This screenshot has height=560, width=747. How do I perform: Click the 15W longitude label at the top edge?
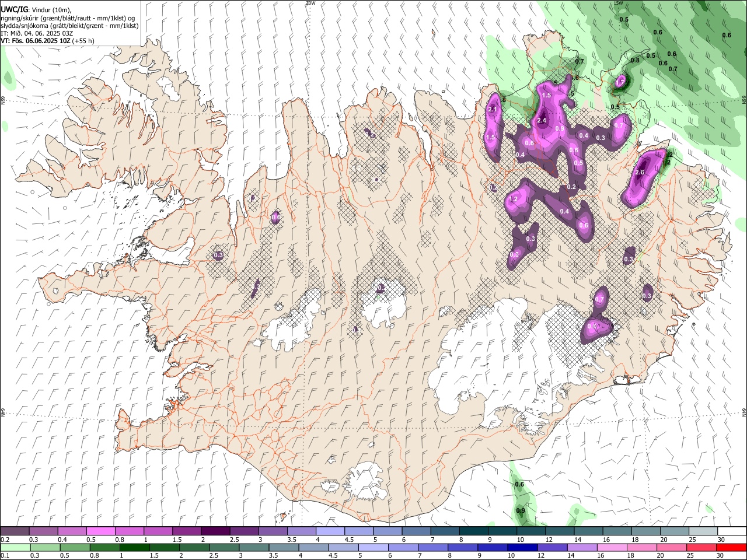pyautogui.click(x=619, y=3)
